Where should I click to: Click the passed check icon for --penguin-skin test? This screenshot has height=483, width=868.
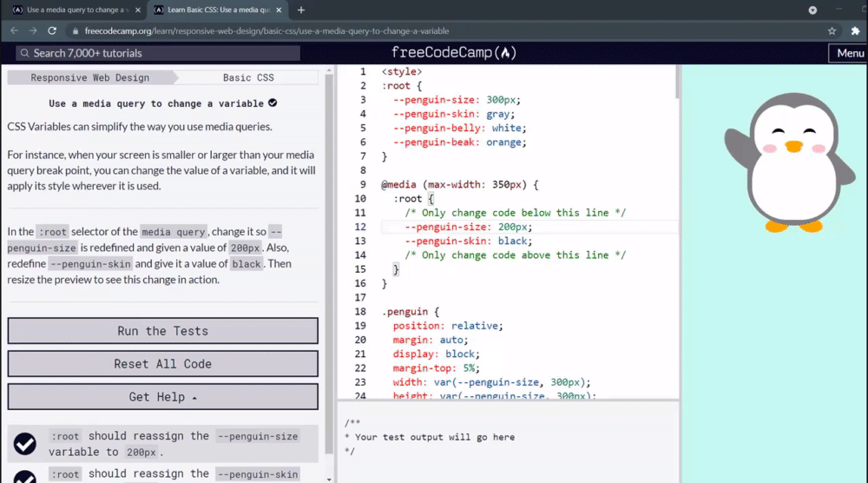pos(25,478)
